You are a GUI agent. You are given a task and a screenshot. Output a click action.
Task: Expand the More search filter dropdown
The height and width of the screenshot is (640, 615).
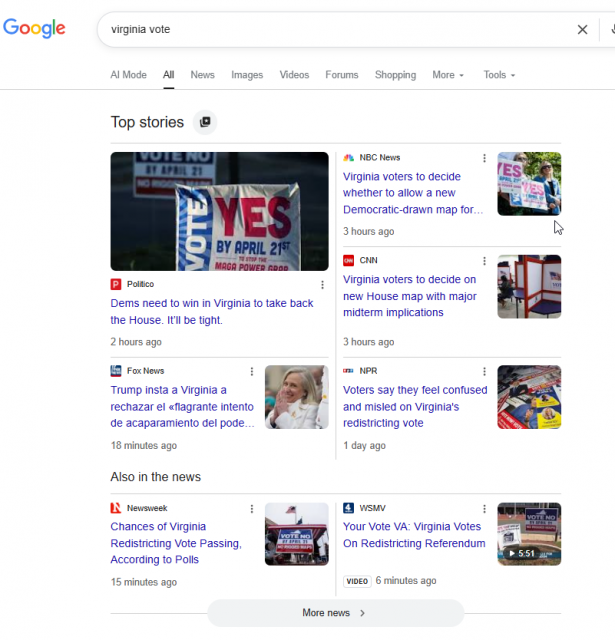pyautogui.click(x=448, y=75)
